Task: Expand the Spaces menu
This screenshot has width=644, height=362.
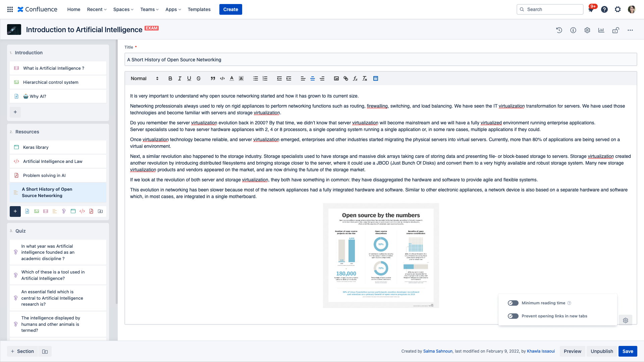Action: [123, 9]
